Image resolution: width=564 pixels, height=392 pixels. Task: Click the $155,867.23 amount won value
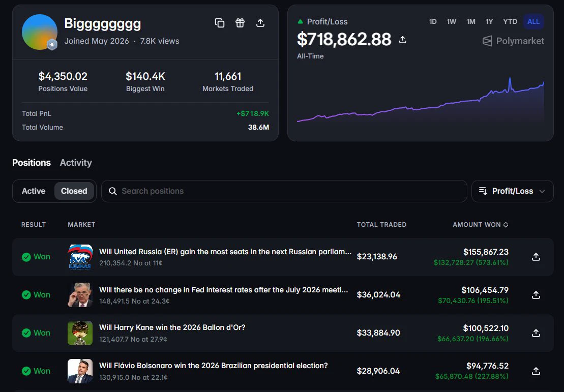pyautogui.click(x=486, y=252)
